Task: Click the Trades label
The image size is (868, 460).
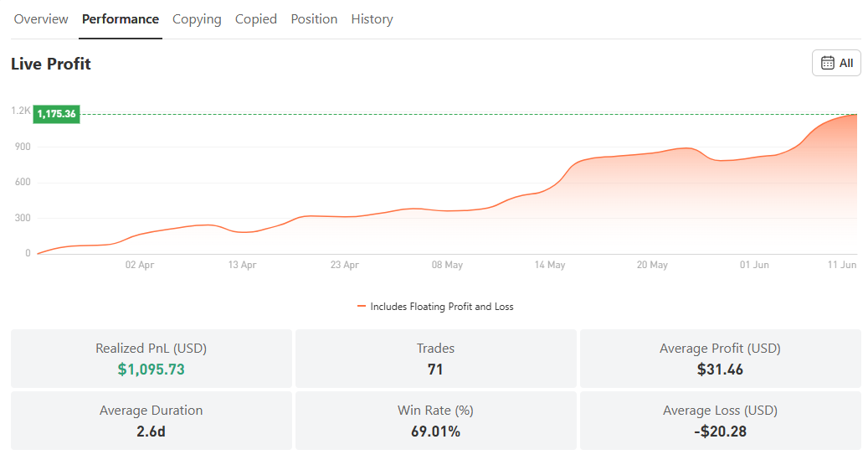Action: pos(435,349)
